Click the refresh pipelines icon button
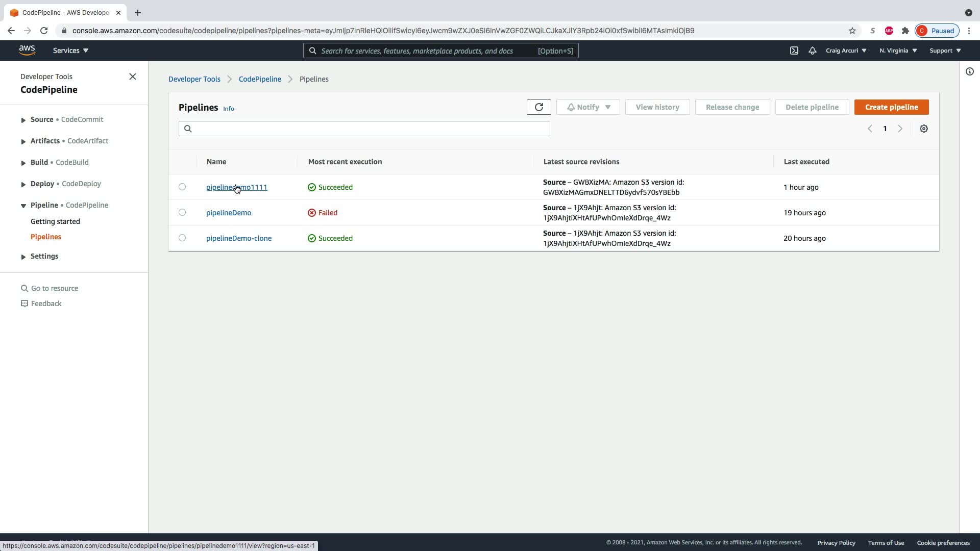The height and width of the screenshot is (551, 980). click(538, 107)
